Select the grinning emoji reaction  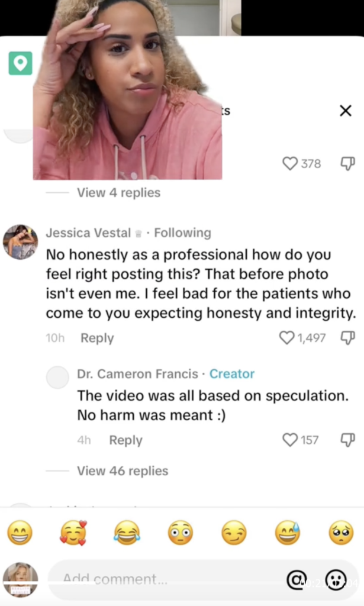pos(20,534)
